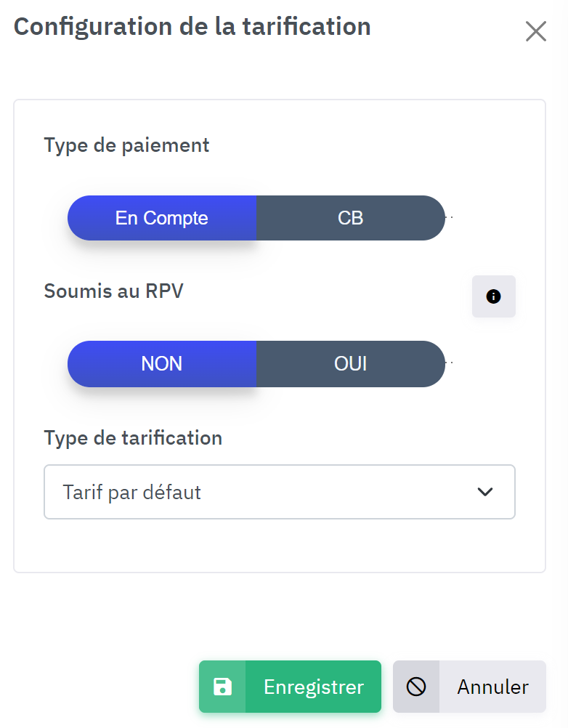Click the "Soumis au RPV" label
Screen dimensions: 568x728
(114, 291)
